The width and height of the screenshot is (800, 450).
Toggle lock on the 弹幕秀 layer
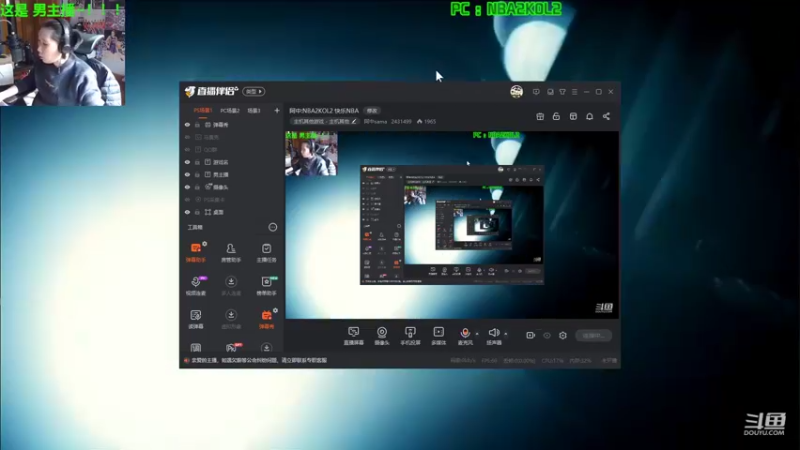pyautogui.click(x=197, y=124)
